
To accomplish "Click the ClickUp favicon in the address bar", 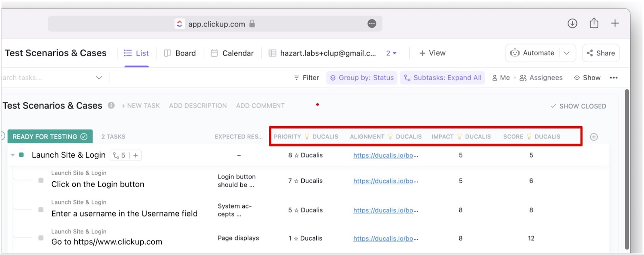I will pos(180,24).
